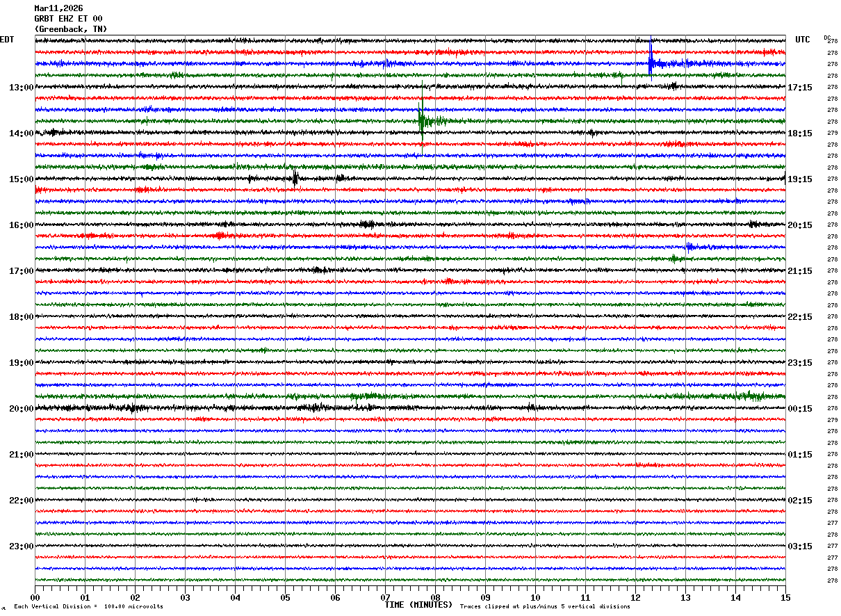Click the 20:15 UTC time label

[800, 225]
